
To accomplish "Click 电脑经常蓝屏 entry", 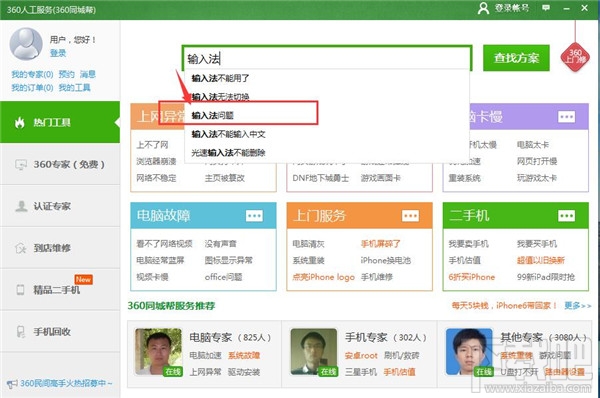I will coord(160,260).
